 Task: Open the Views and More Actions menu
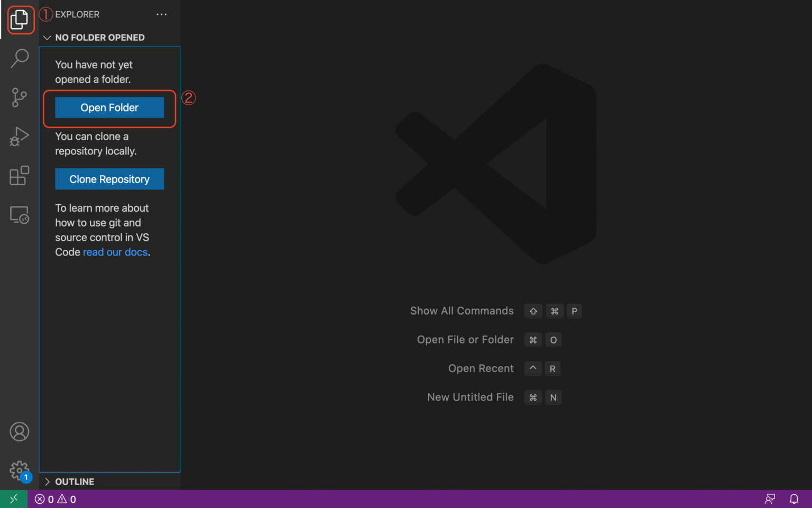coord(162,14)
